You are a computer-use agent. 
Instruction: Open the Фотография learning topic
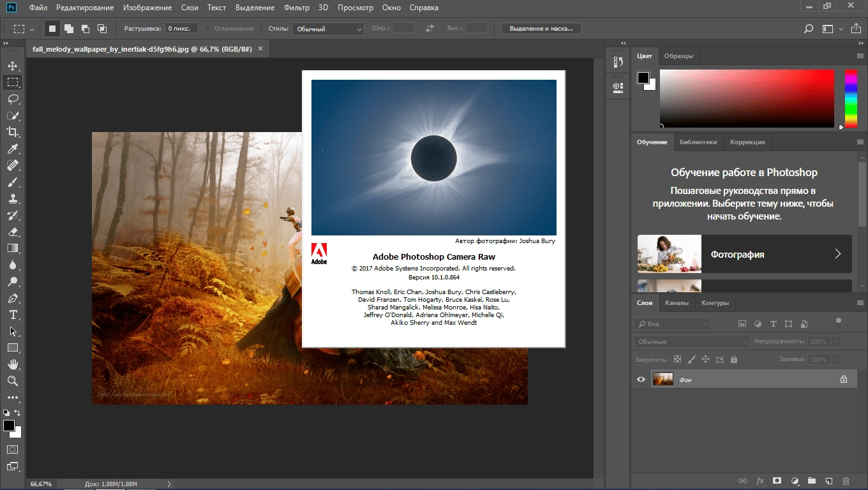click(x=744, y=254)
